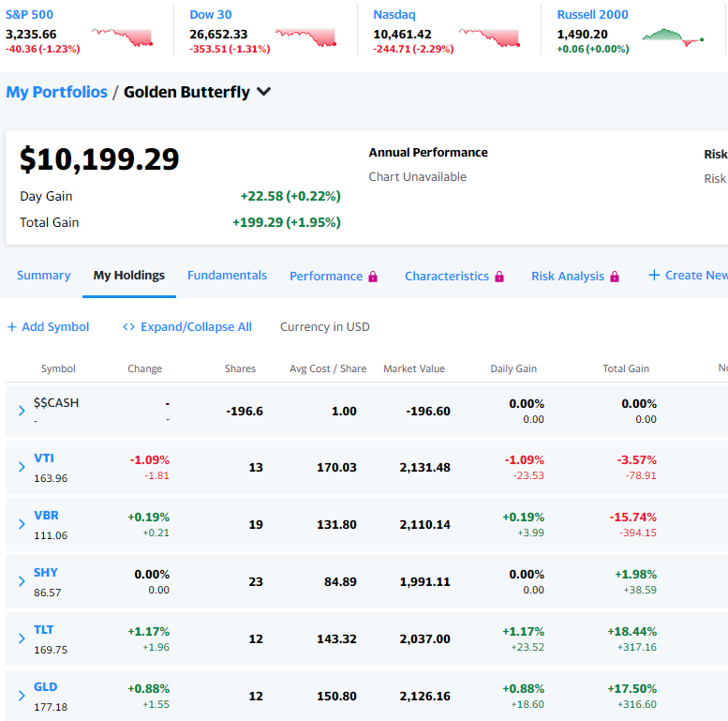Sort by the Daily Gain header
This screenshot has height=721, width=728.
point(513,368)
